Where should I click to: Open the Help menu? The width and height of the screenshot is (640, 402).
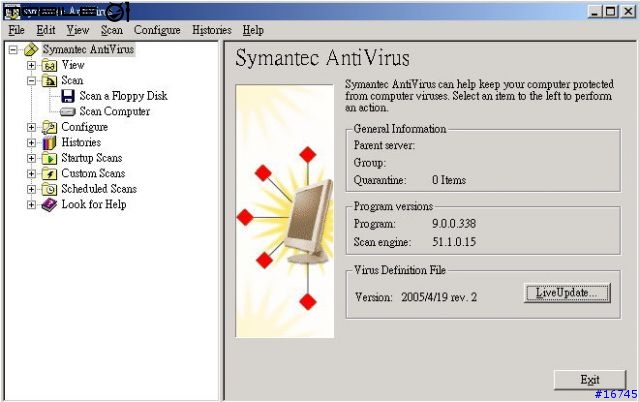pyautogui.click(x=253, y=30)
